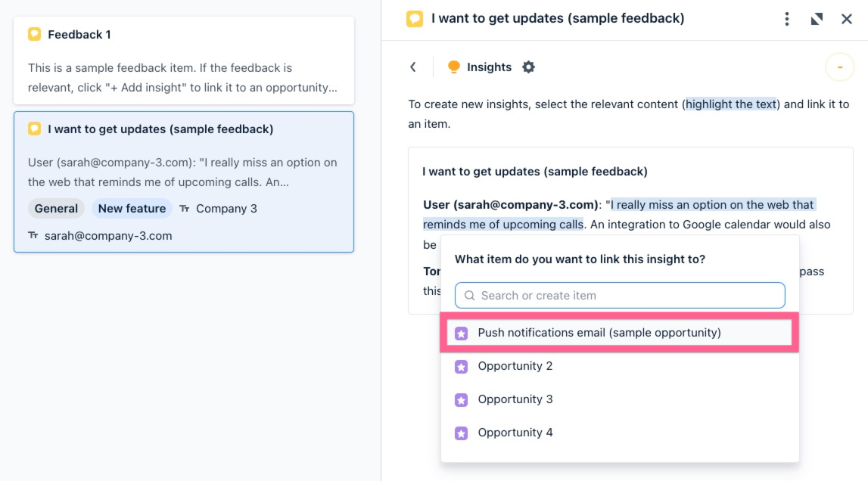Click the expand panel diagonal arrows icon
Viewport: 868px width, 481px height.
817,19
